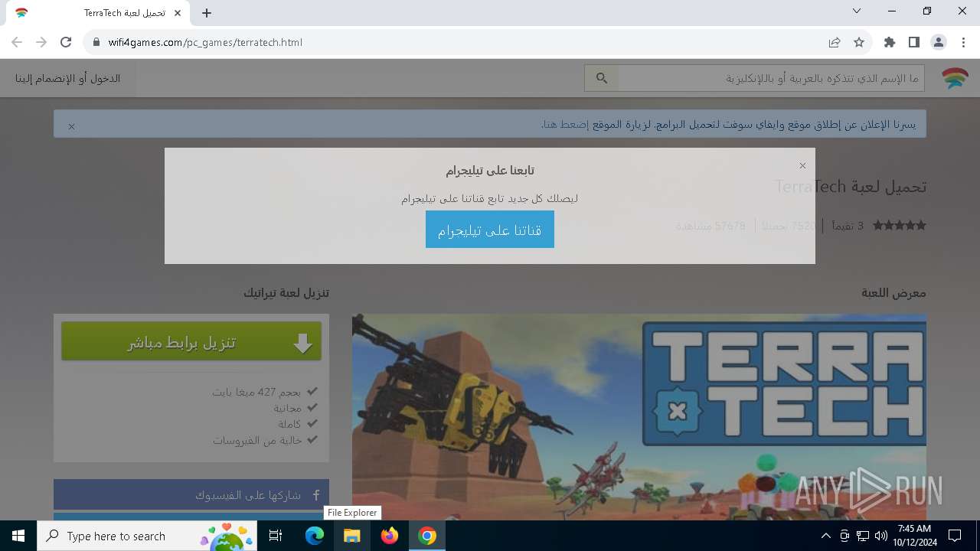Click the address bar URL
Viewport: 980px width, 551px height.
point(205,42)
